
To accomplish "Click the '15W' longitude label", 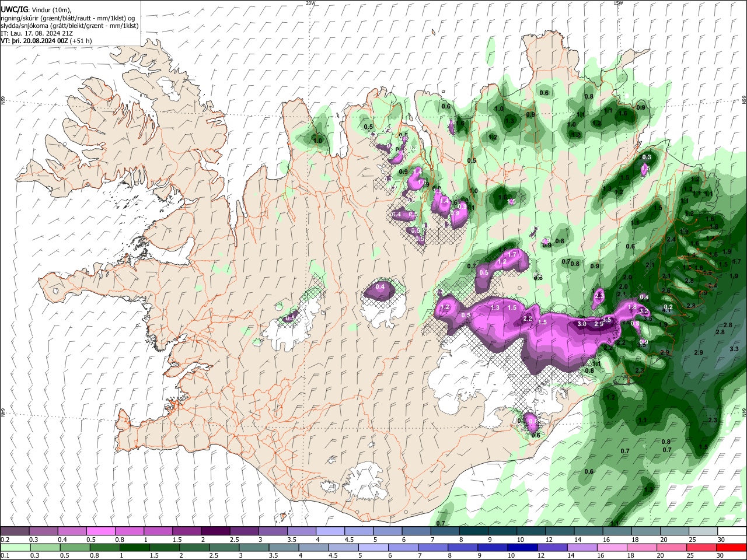I will 618,3.
